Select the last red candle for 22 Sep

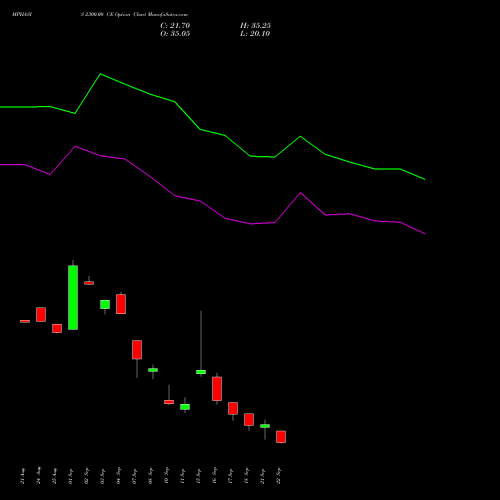click(281, 437)
